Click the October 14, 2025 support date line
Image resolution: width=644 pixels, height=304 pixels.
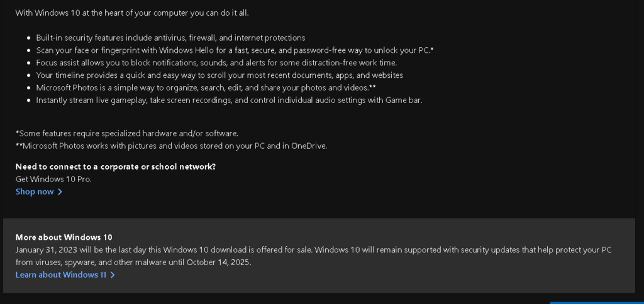[133, 262]
